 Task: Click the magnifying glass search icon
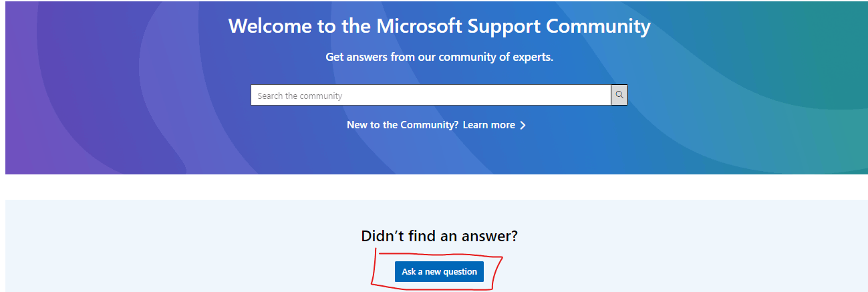(x=619, y=95)
